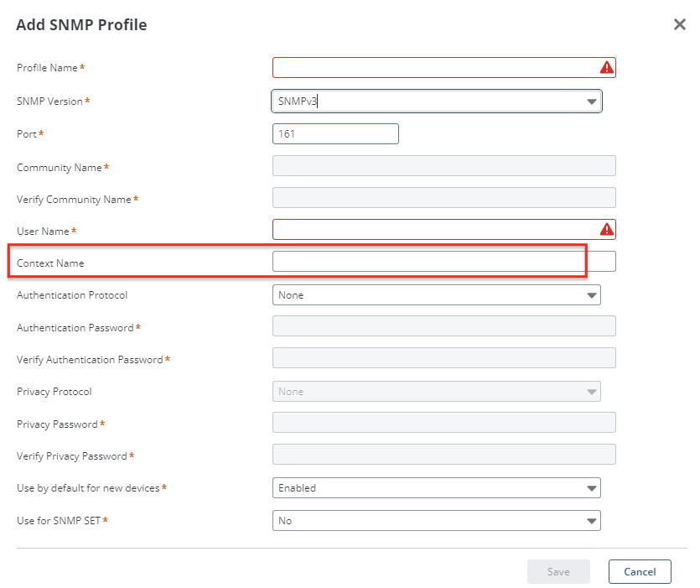Click the Profile Name warning icon
The image size is (700, 588).
coord(606,68)
